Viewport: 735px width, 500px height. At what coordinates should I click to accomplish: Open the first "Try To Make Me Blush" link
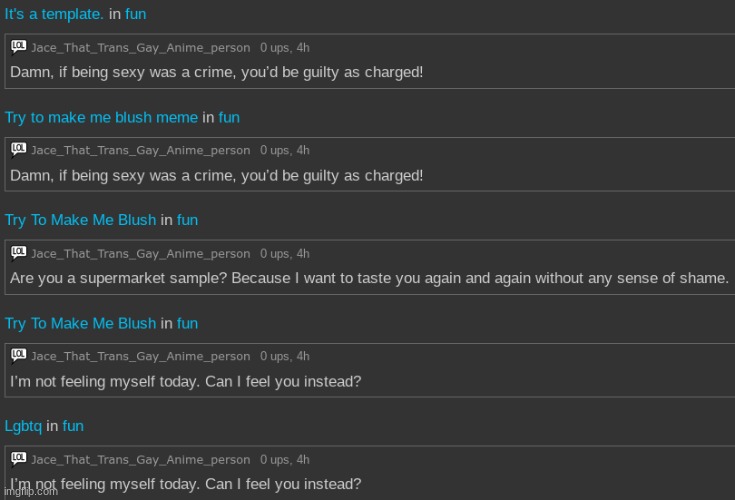80,220
